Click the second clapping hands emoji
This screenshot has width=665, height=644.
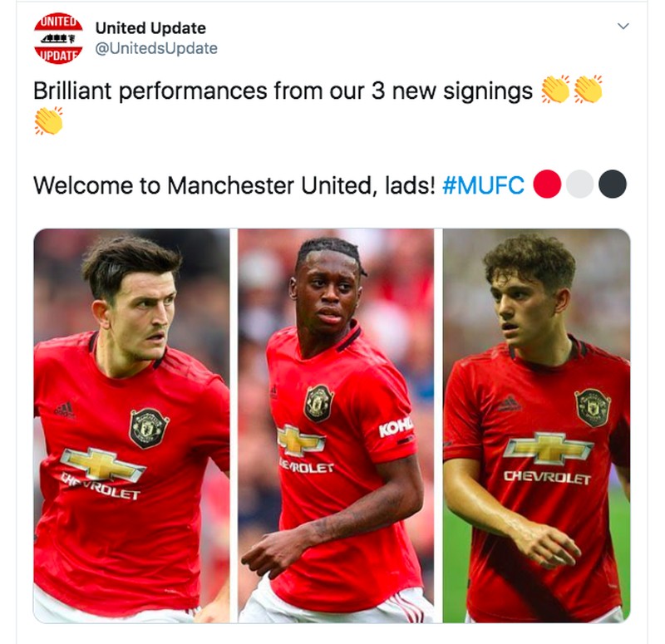point(589,89)
